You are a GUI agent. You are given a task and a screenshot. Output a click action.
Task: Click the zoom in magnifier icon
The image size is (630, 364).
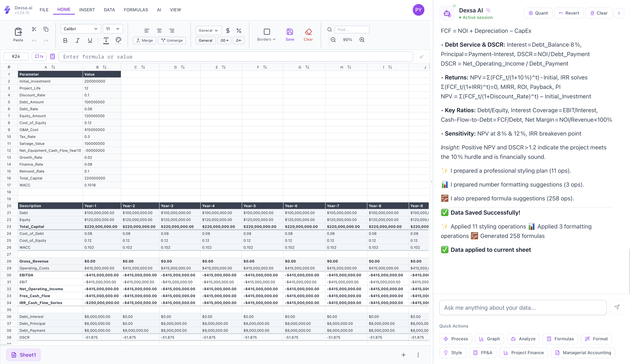[362, 40]
